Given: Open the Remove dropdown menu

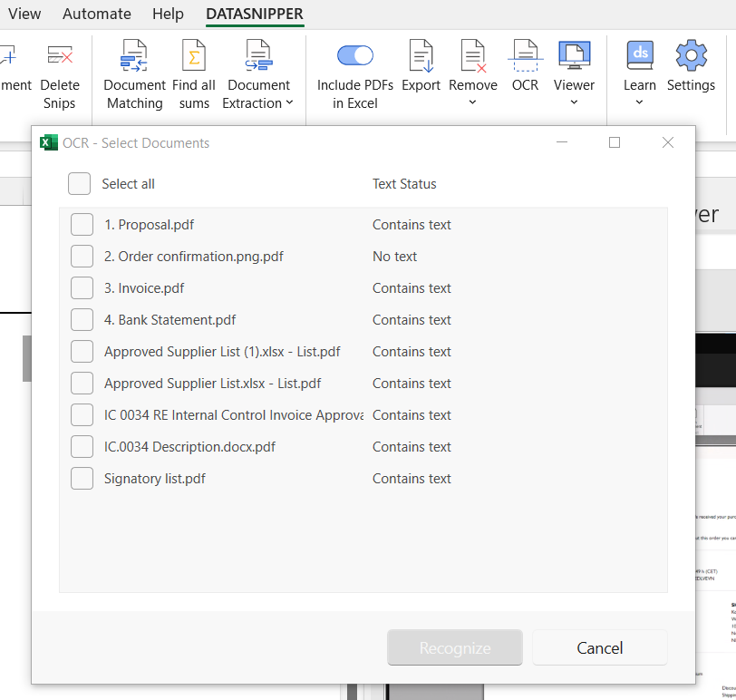Looking at the screenshot, I should 472,102.
